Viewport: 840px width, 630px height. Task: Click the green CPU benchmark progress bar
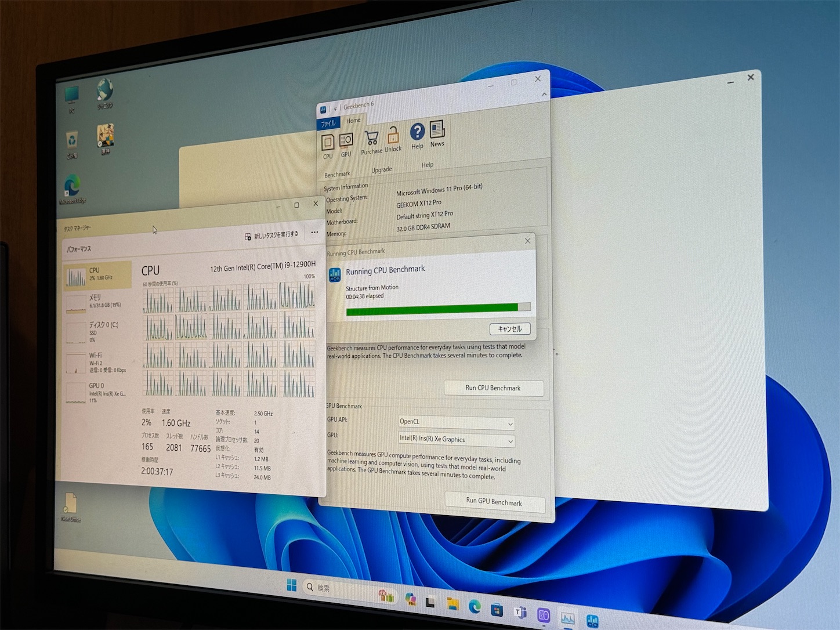click(439, 309)
